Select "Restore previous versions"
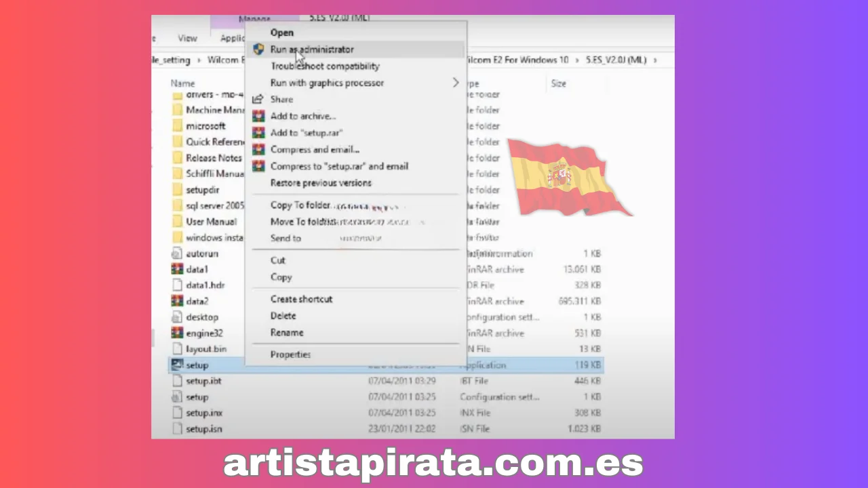The height and width of the screenshot is (488, 868). click(321, 183)
